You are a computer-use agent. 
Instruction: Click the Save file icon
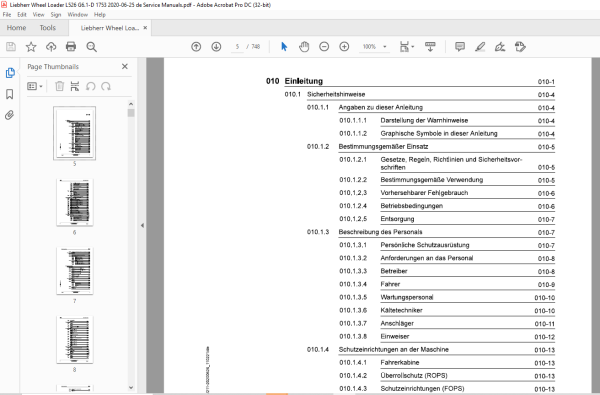pyautogui.click(x=11, y=47)
